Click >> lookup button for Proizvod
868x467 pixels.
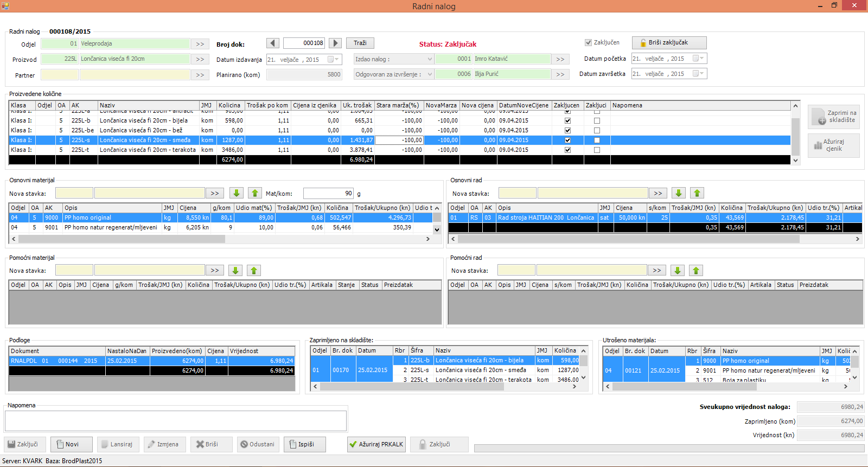(x=200, y=59)
